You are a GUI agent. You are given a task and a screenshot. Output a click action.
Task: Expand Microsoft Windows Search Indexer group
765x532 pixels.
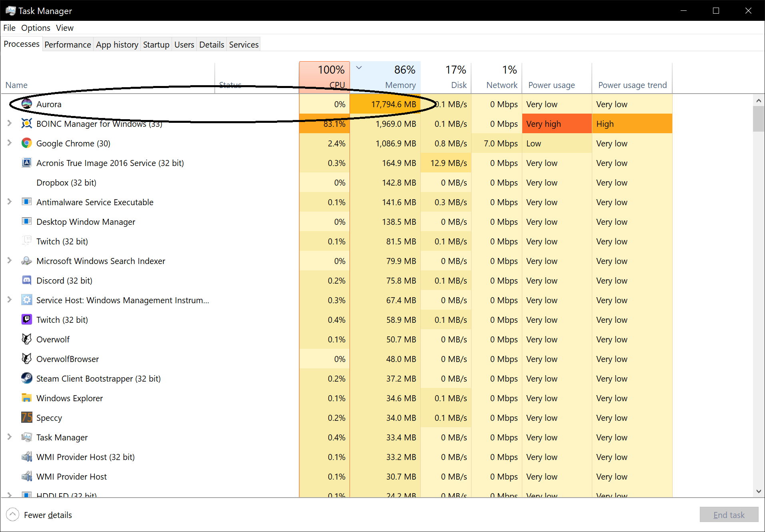click(10, 261)
